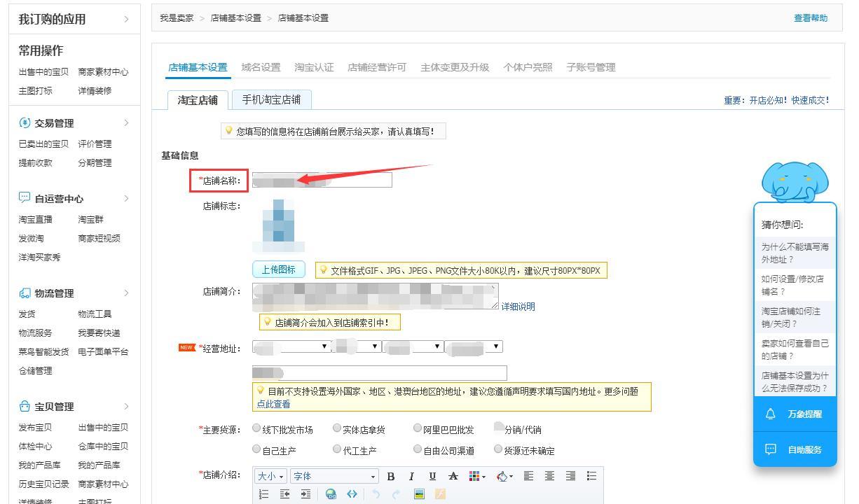Select 实体店拿货 as the main source

click(x=337, y=428)
